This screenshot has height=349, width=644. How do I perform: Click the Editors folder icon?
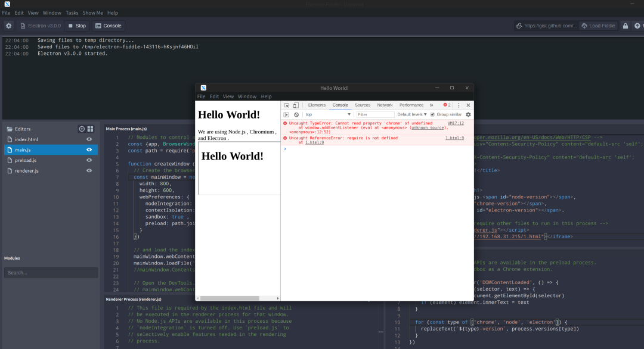coord(10,129)
